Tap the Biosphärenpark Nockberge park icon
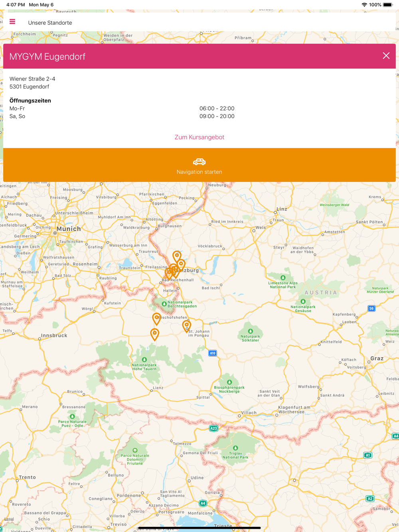This screenshot has height=532, width=399. pyautogui.click(x=229, y=382)
